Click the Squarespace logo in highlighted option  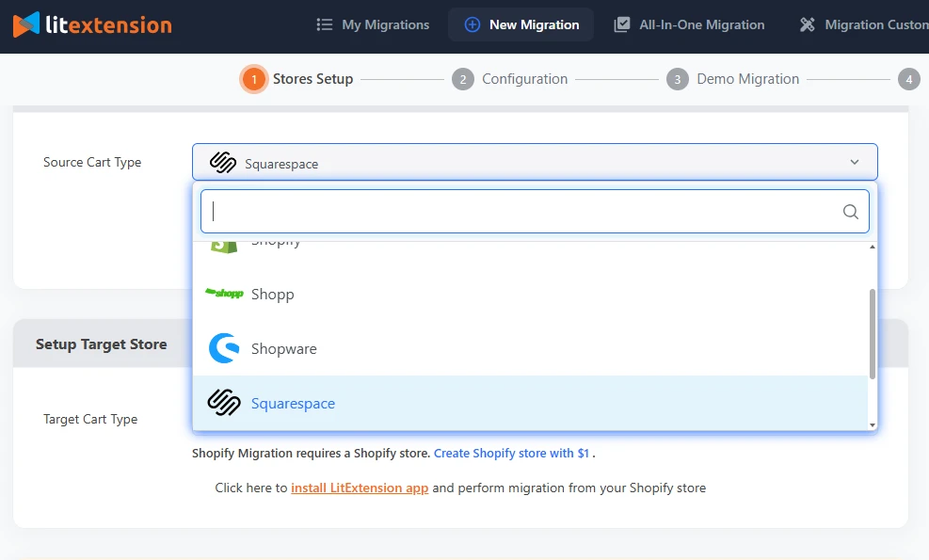(224, 403)
